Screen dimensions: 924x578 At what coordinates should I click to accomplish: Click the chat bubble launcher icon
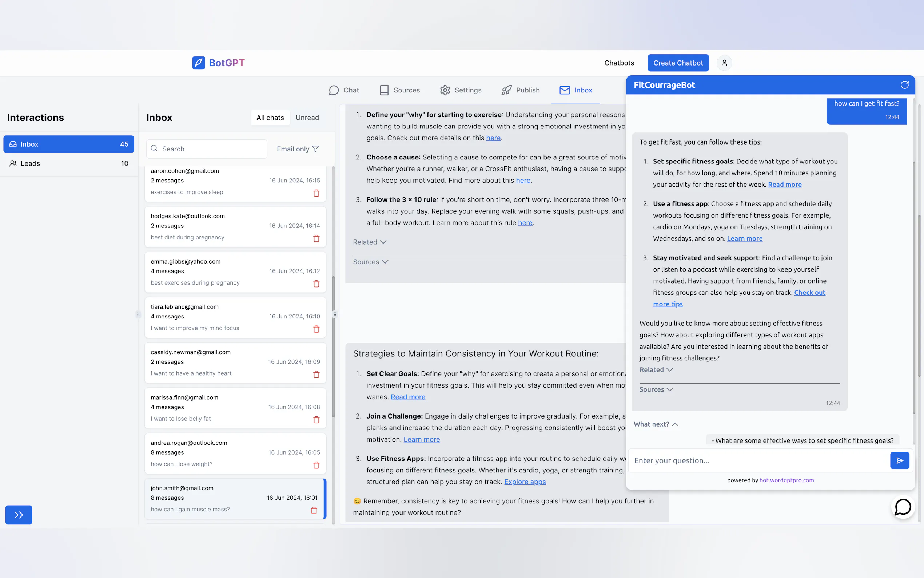point(903,507)
